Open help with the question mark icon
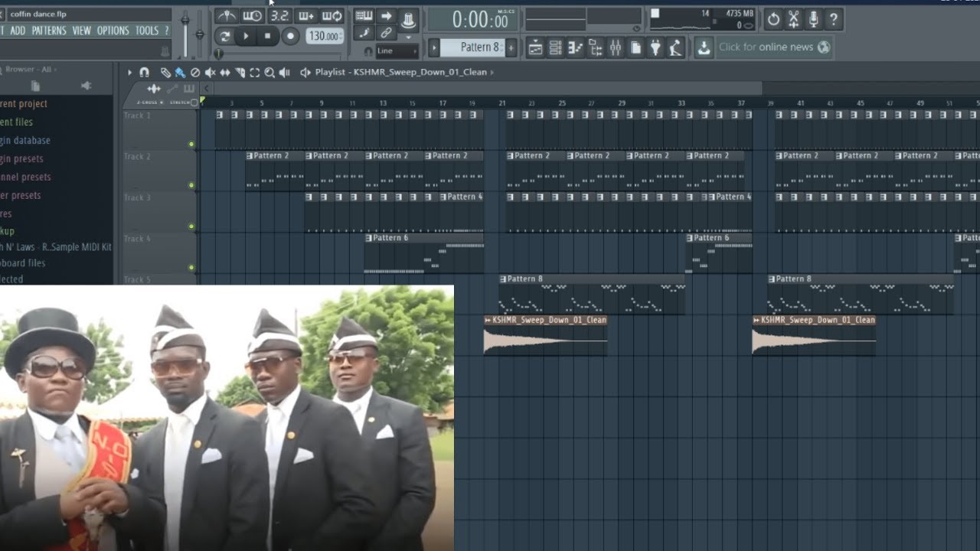The image size is (980, 551). 834,19
